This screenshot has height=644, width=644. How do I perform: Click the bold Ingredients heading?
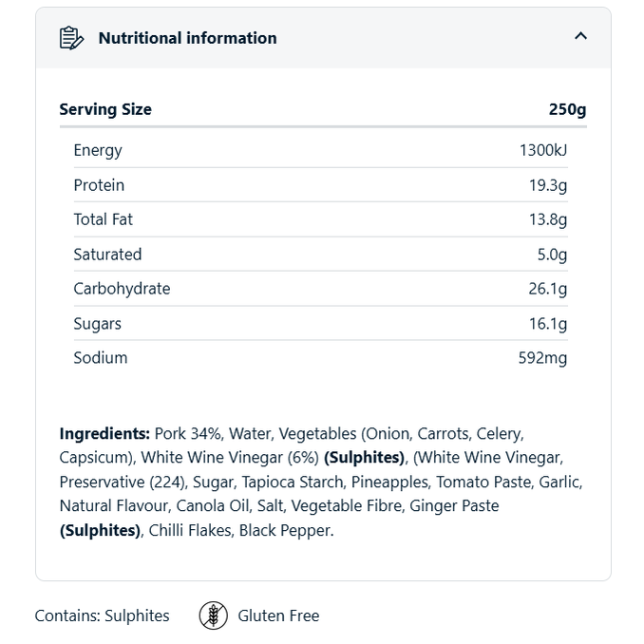(x=104, y=433)
